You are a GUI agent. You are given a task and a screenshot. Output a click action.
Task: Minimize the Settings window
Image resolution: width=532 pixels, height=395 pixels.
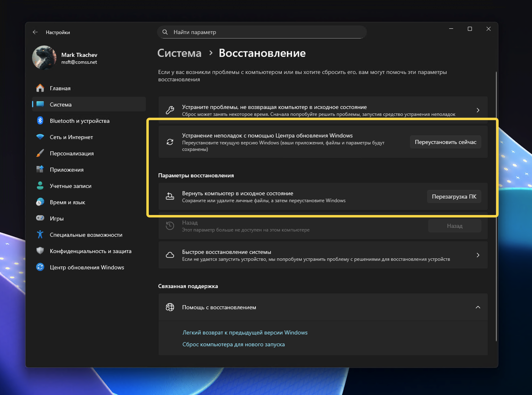coord(451,29)
